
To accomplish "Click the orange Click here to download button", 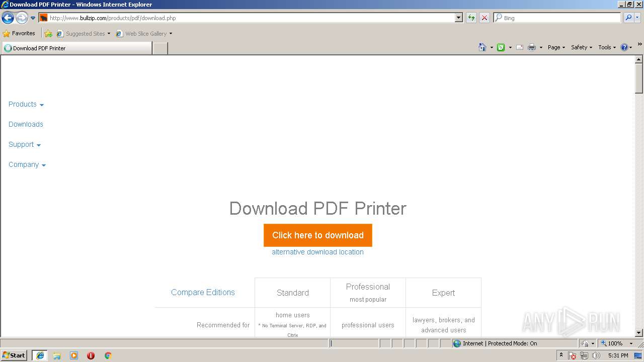I will click(x=317, y=235).
